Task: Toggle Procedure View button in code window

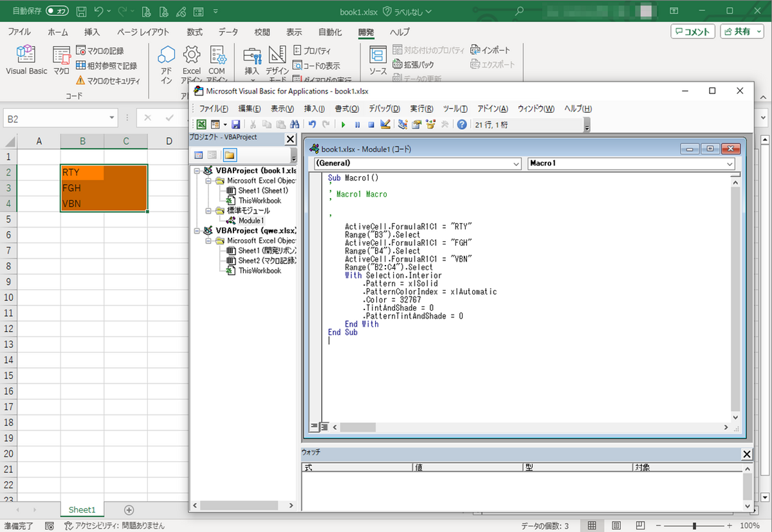Action: click(315, 427)
